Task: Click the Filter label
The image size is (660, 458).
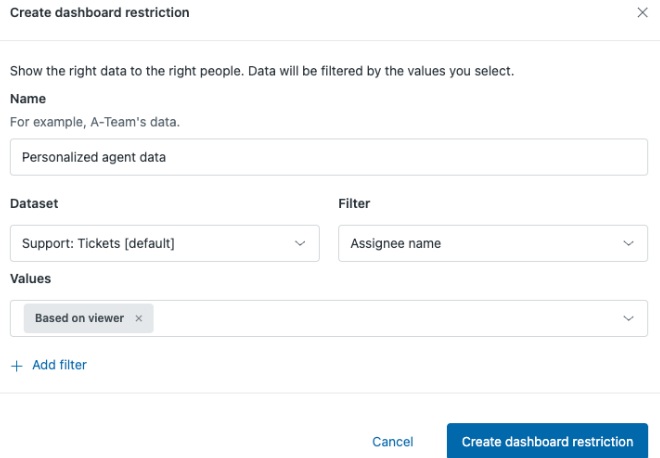Action: (x=354, y=203)
